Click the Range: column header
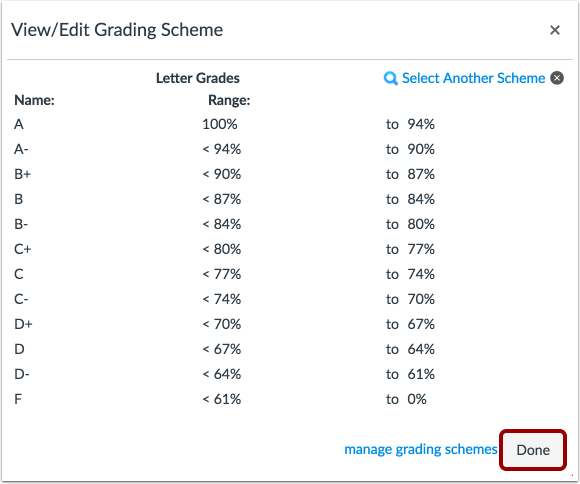This screenshot has height=484, width=580. 229,100
